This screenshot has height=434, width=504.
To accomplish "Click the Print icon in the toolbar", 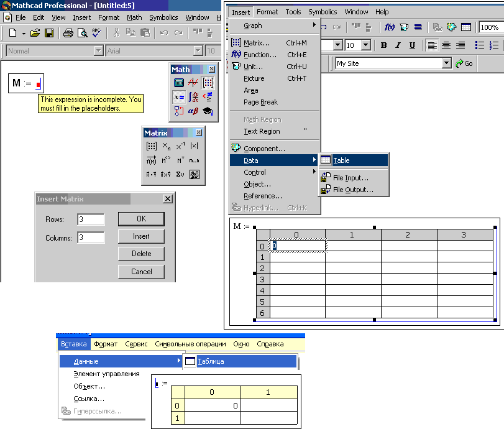I will tap(68, 33).
